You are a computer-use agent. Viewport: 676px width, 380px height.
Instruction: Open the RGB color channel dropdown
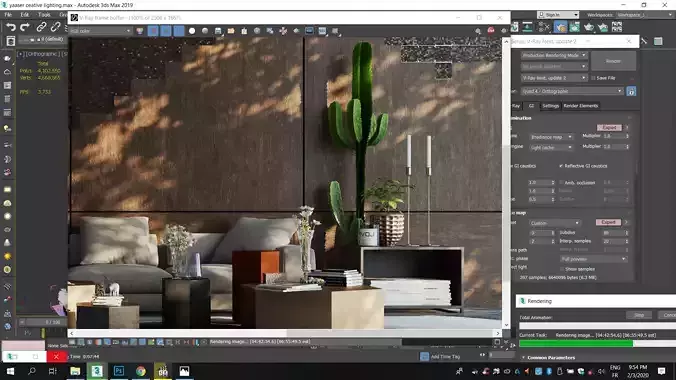(100, 31)
